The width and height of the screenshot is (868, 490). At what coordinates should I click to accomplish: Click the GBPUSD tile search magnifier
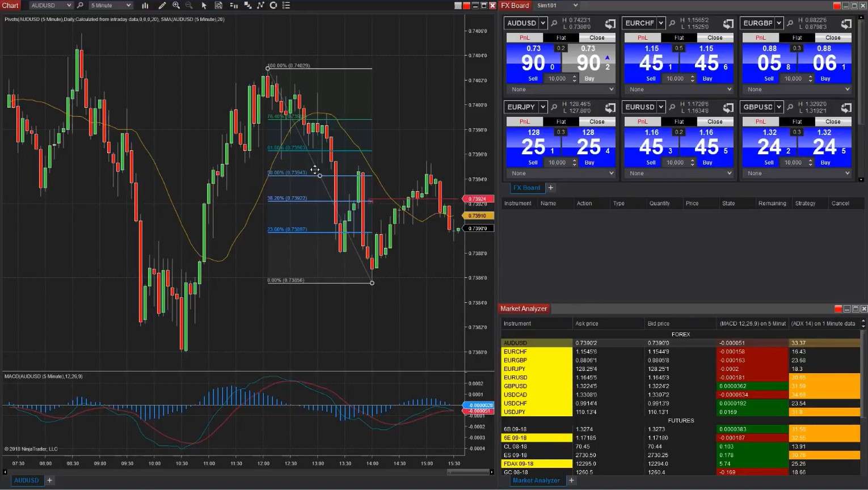790,107
